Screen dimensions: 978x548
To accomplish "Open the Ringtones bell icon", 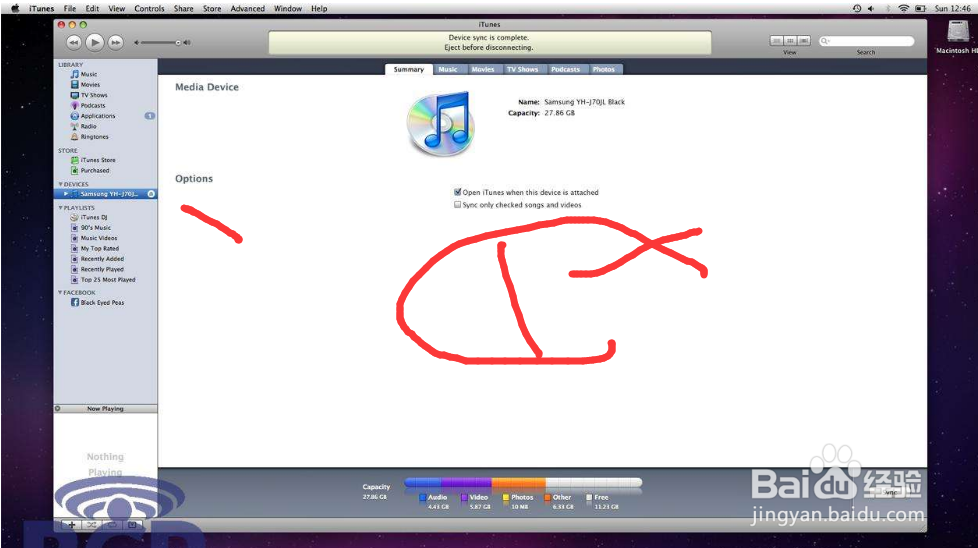I will coord(75,137).
